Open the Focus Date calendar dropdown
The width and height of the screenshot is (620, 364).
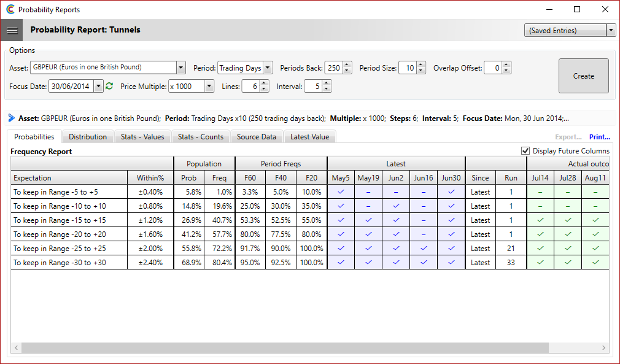point(98,87)
